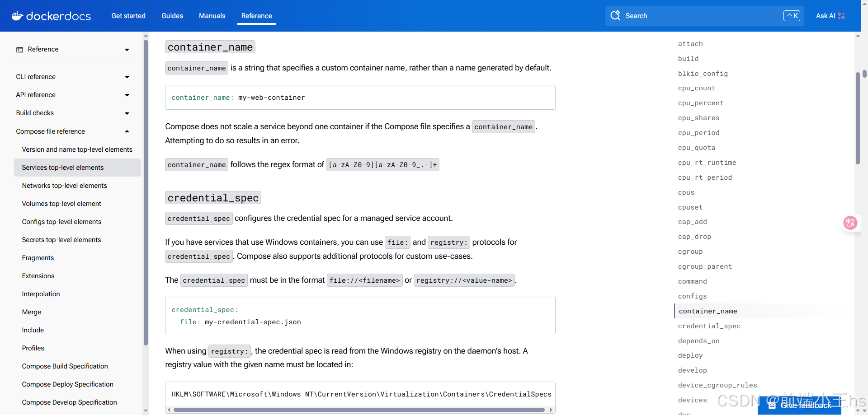This screenshot has height=415, width=868.
Task: Click the ^K keyboard shortcut badge
Action: (x=792, y=15)
